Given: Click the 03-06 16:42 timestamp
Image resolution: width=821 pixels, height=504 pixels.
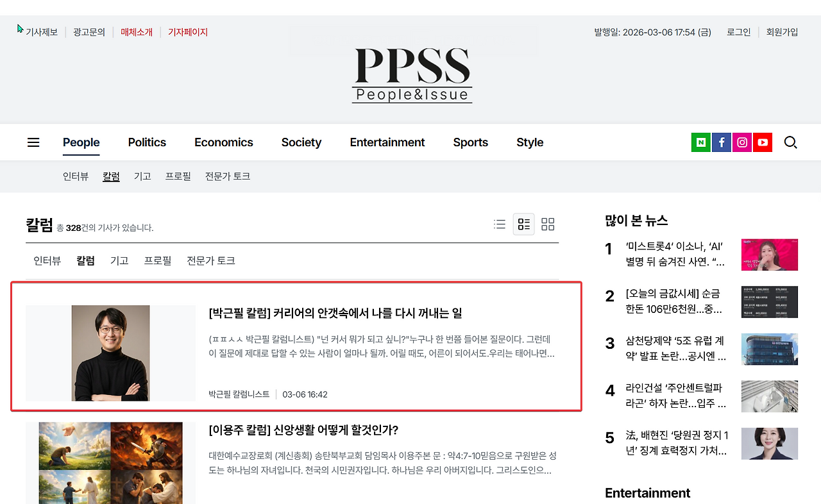Looking at the screenshot, I should pyautogui.click(x=305, y=394).
